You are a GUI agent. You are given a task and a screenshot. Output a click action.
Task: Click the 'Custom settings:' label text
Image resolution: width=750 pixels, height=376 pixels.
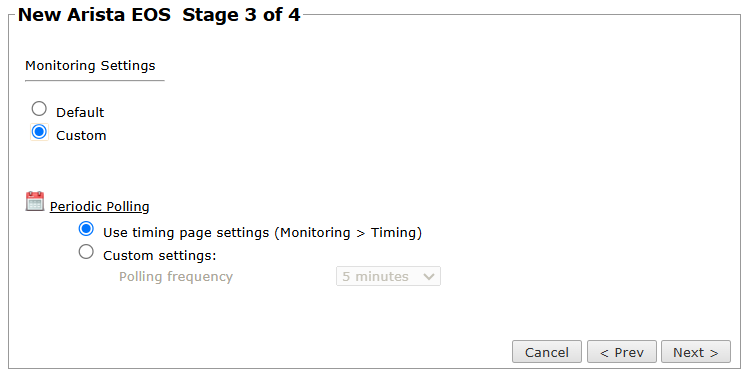pos(160,255)
